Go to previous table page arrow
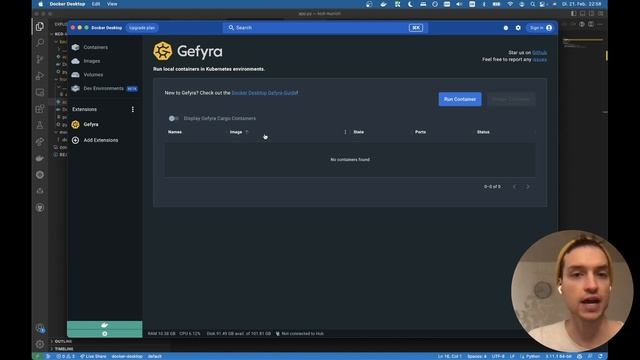Screen dimensions: 640x360 [x=514, y=187]
